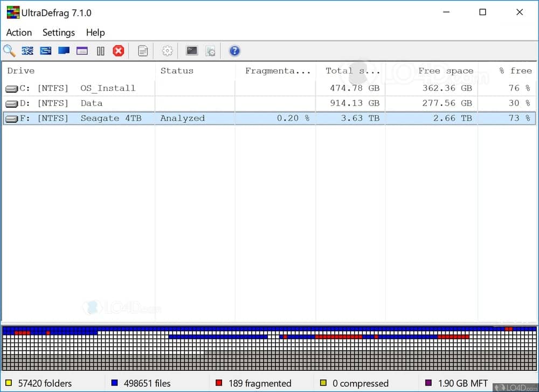The width and height of the screenshot is (539, 392).
Task: Click the 57420 folders status text
Action: pos(45,383)
